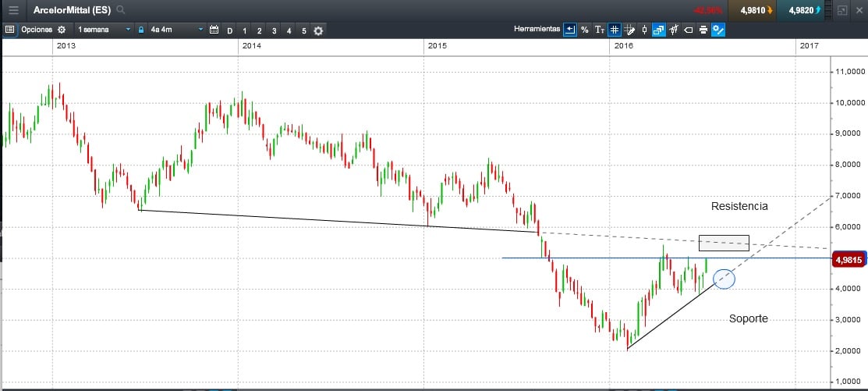Click the red 4,9815 price marker
Image resolution: width=868 pixels, height=391 pixels.
[849, 260]
